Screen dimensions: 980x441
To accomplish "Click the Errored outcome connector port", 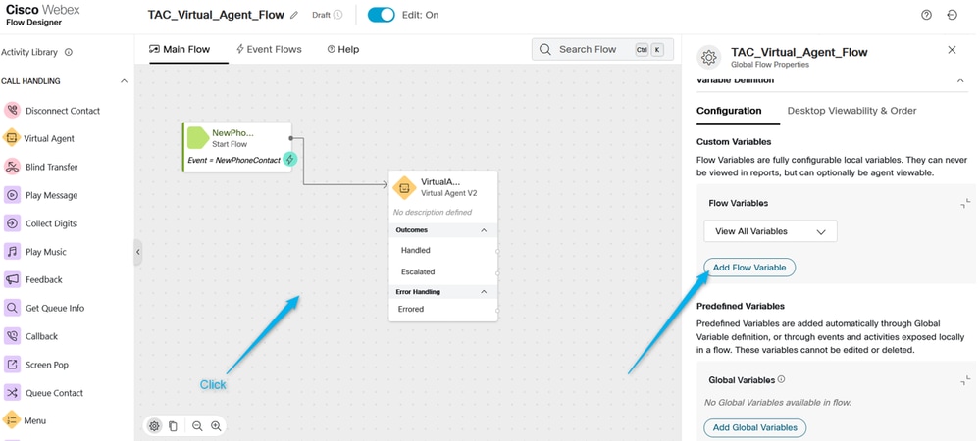I will pos(497,310).
